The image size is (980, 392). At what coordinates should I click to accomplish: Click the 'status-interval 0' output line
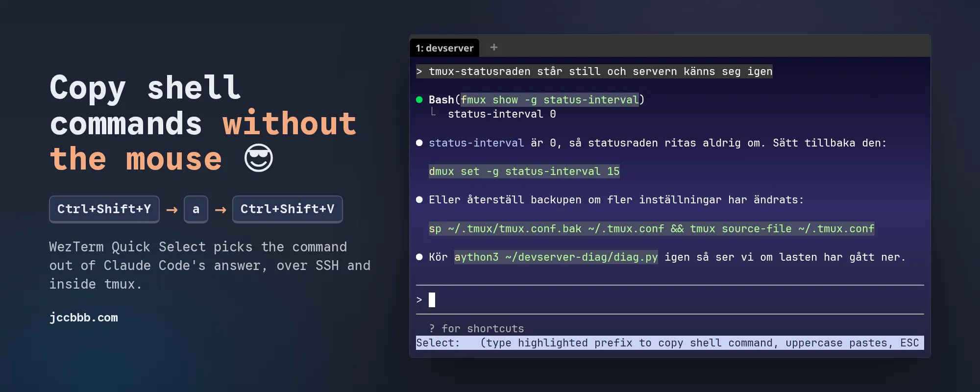[502, 114]
